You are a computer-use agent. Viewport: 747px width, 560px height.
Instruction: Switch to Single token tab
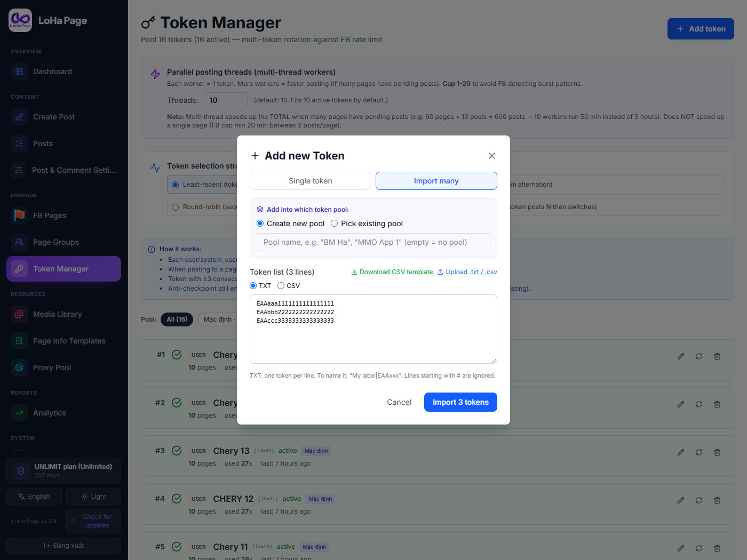tap(311, 181)
